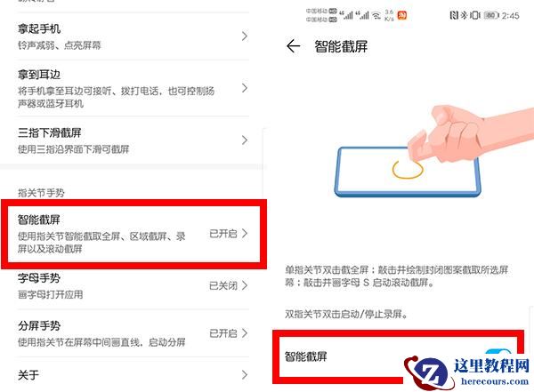This screenshot has width=534, height=392.
Task: Tap the 已关闭 status of 字母手势
Action: [x=223, y=285]
